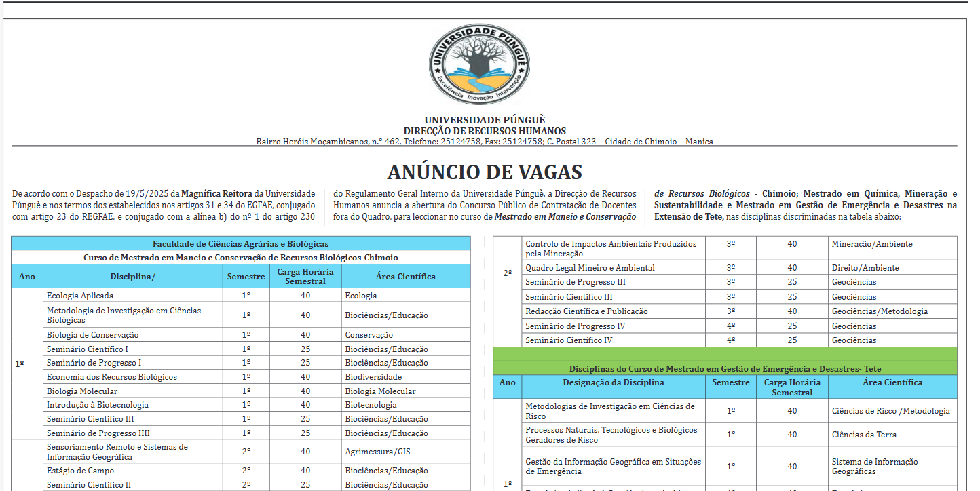
Task: Select 'Redacção Científica e Publicação' cell
Action: [614, 311]
